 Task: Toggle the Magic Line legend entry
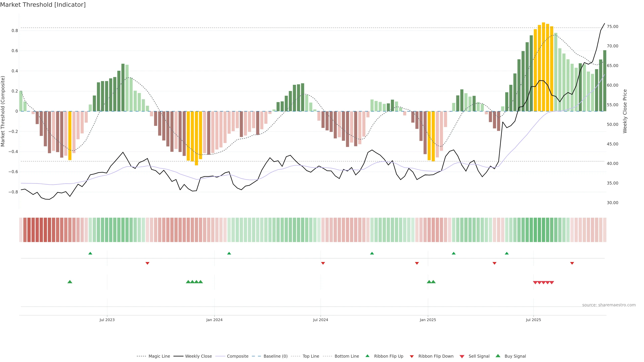click(159, 356)
